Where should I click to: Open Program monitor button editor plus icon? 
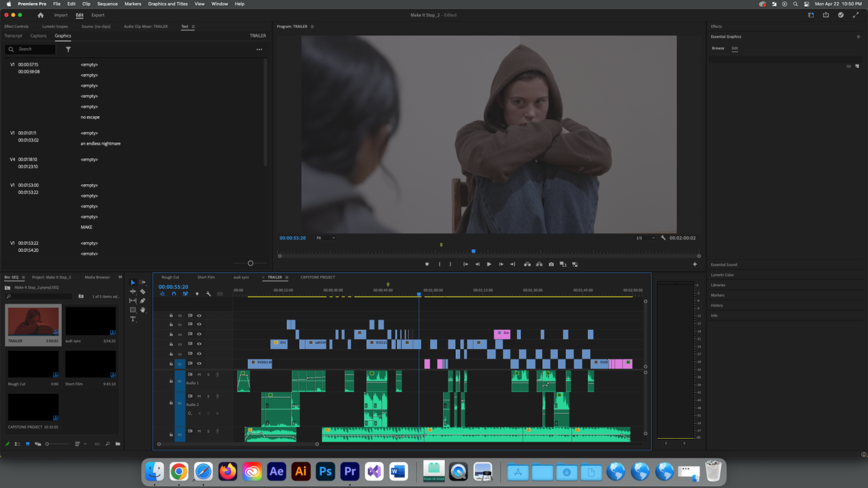(x=695, y=265)
